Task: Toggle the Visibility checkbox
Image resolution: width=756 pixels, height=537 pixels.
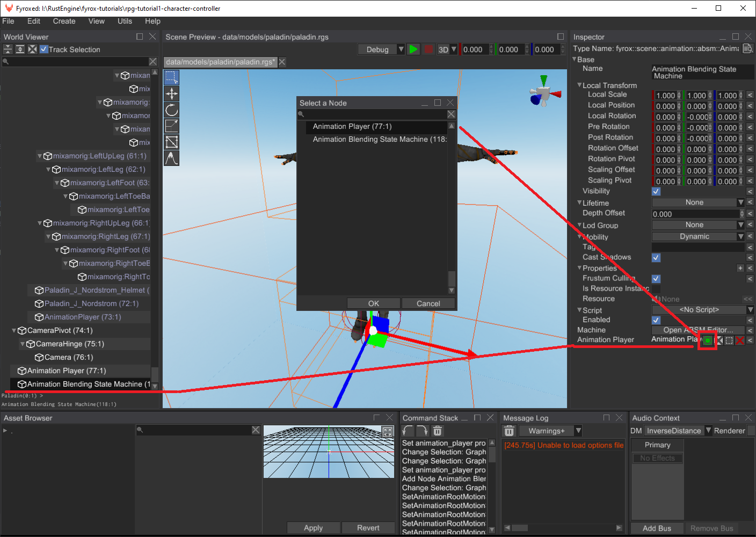Action: click(x=656, y=191)
